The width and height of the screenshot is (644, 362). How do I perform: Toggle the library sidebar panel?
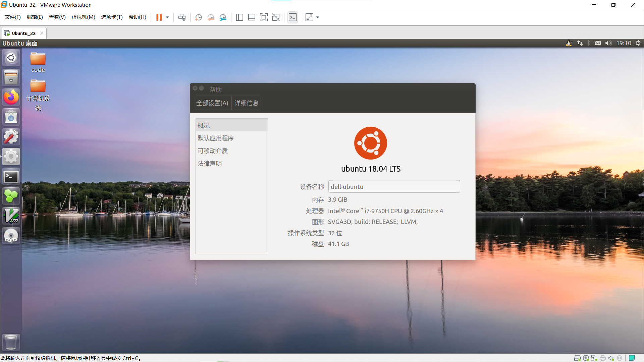click(239, 17)
